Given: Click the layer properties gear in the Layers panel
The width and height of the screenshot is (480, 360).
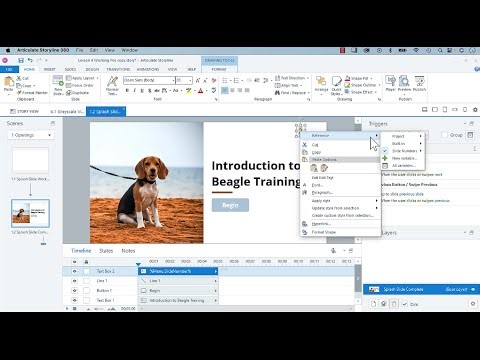Looking at the screenshot, I should pos(473,304).
